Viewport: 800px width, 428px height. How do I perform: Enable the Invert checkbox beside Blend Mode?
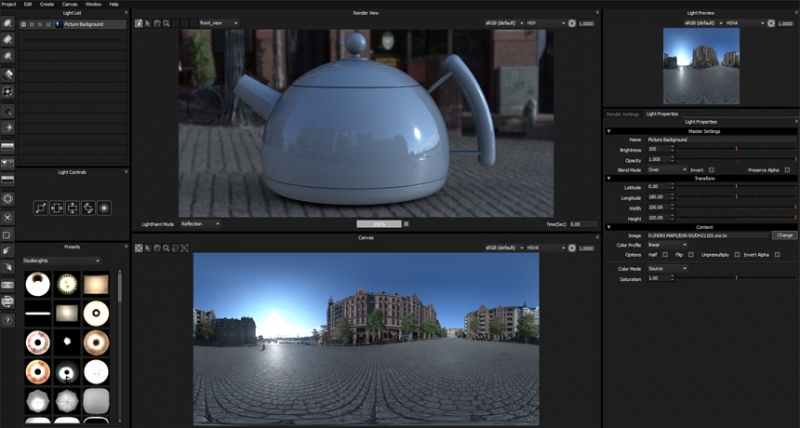[x=711, y=170]
